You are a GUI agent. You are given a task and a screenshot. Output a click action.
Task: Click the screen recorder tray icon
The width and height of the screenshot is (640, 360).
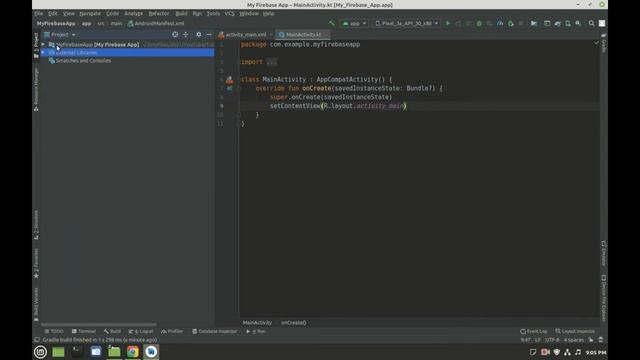pyautogui.click(x=545, y=352)
